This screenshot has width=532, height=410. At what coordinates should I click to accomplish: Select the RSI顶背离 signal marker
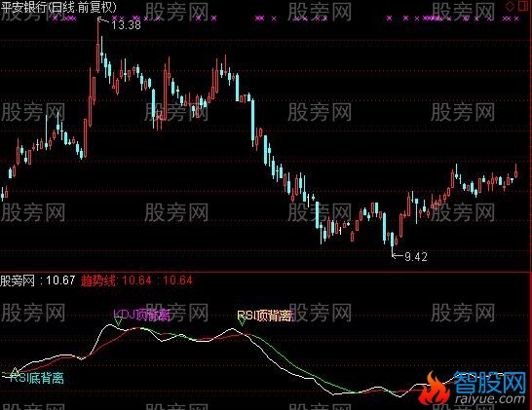(265, 316)
